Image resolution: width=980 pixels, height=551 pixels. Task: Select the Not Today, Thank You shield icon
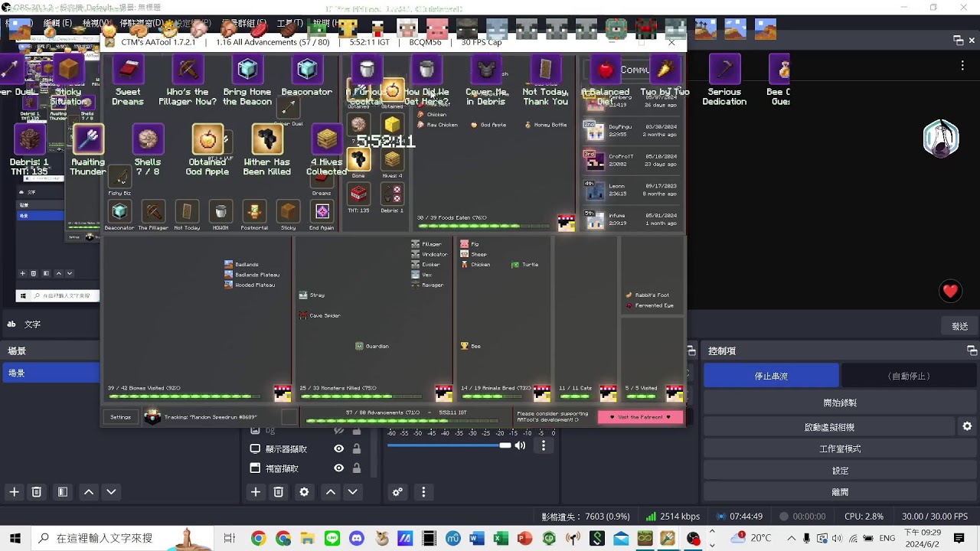[546, 70]
